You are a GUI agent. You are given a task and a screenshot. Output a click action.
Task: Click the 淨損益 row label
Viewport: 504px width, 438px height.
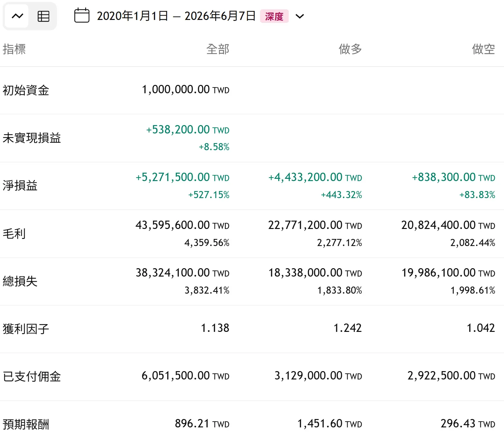[20, 186]
